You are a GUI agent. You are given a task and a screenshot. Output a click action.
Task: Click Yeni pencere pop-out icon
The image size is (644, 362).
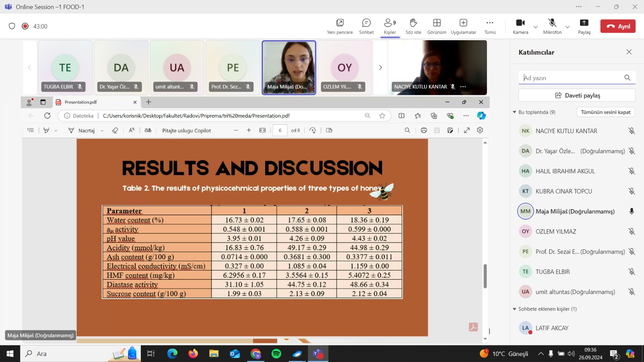click(340, 26)
